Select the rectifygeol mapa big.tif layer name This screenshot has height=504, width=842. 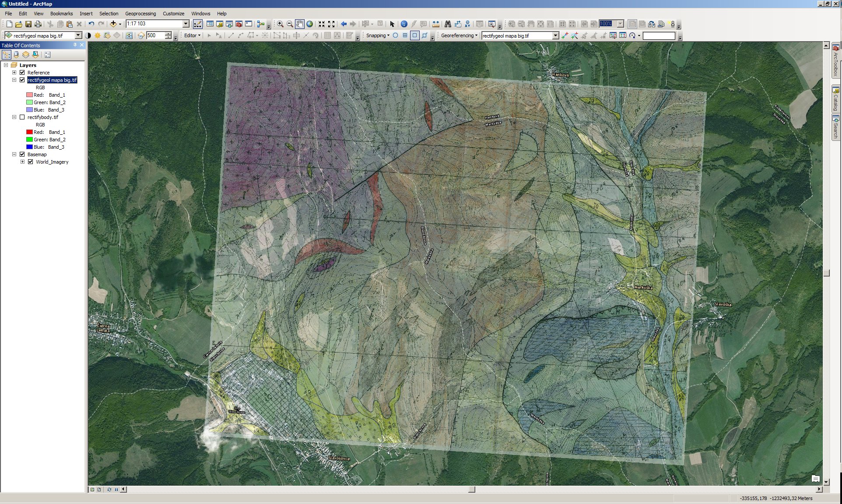click(x=52, y=80)
